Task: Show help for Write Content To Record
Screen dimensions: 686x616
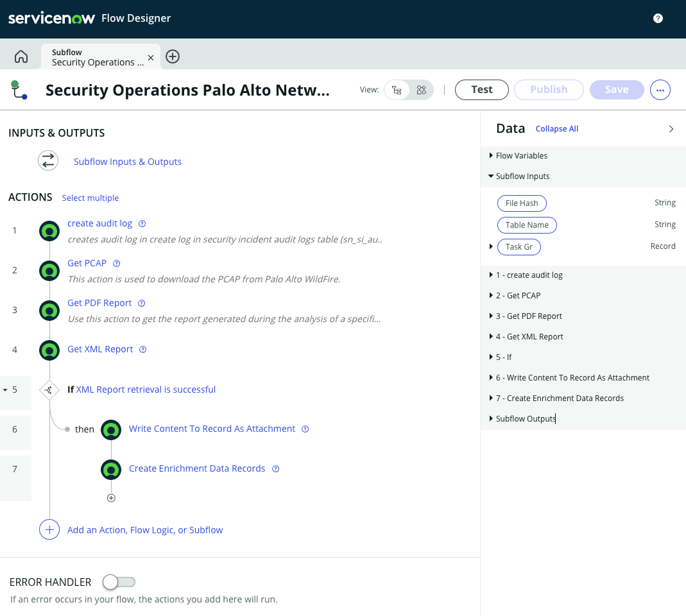Action: [x=305, y=429]
